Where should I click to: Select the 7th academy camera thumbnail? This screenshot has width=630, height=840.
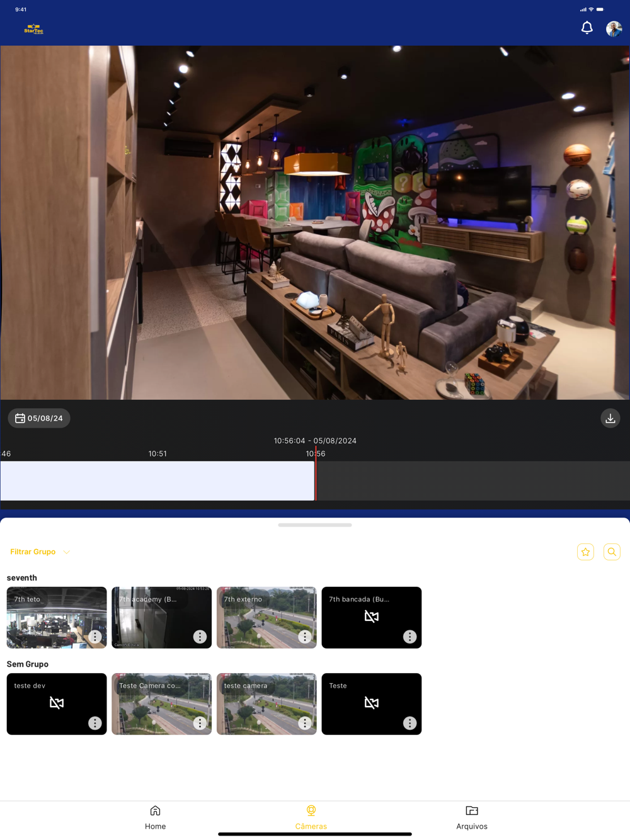click(x=161, y=617)
